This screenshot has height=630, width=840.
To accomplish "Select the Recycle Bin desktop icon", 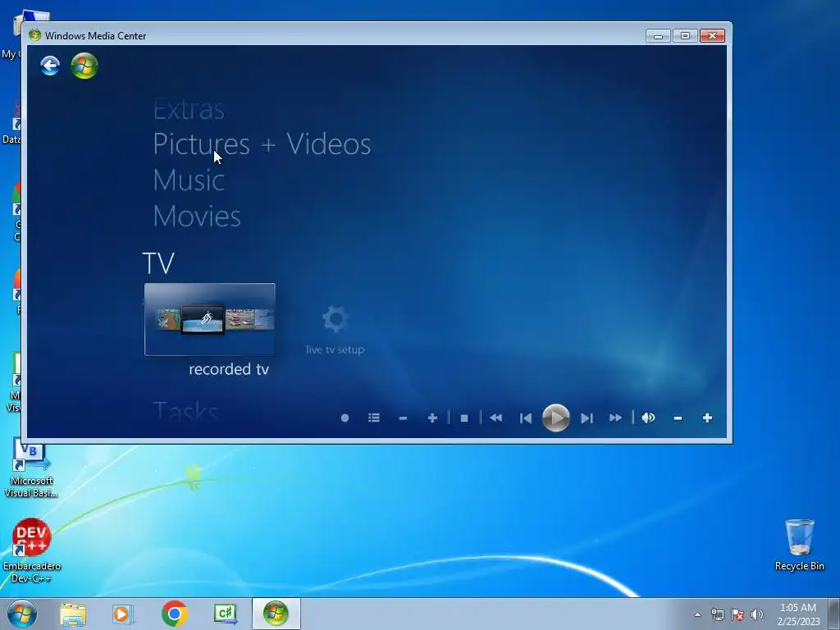I will [799, 545].
